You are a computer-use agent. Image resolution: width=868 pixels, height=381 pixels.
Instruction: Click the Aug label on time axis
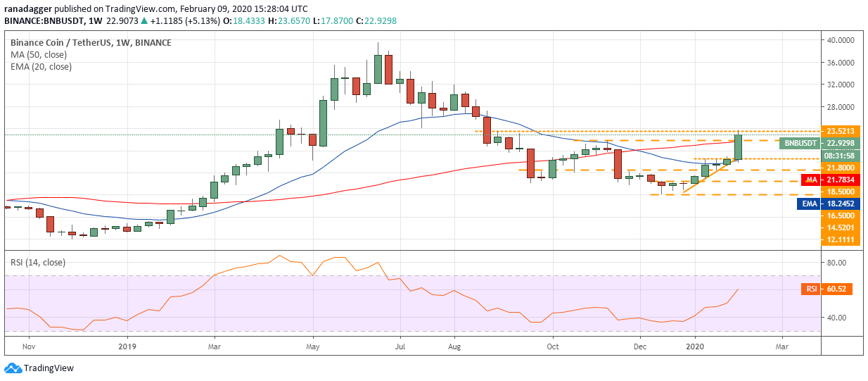click(x=454, y=346)
